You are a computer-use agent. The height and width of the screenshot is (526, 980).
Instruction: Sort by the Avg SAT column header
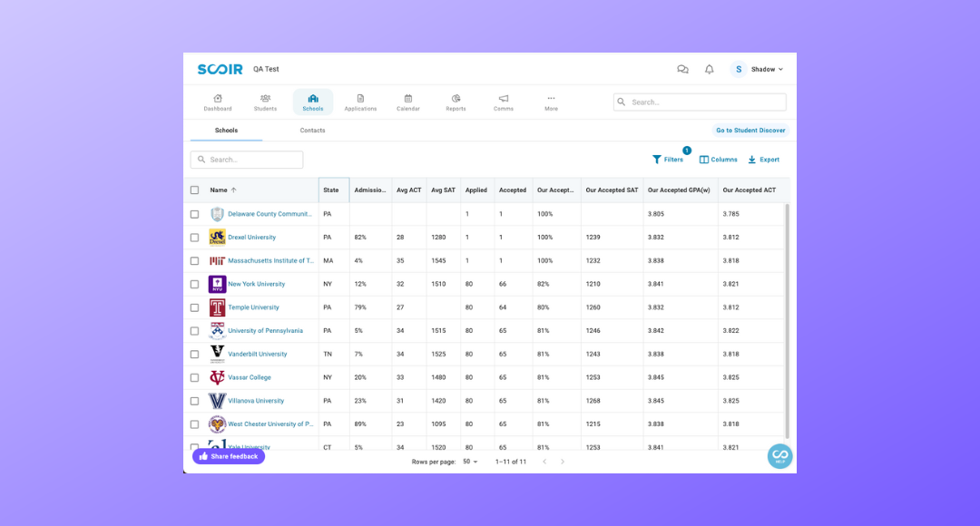(x=443, y=190)
